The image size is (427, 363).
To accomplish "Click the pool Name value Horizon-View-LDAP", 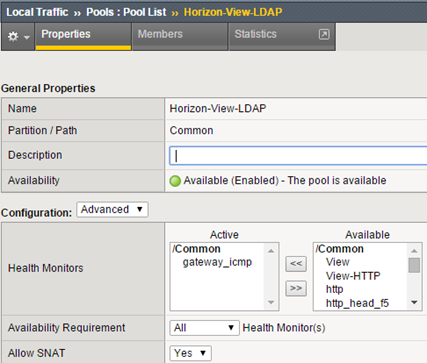I will [218, 109].
